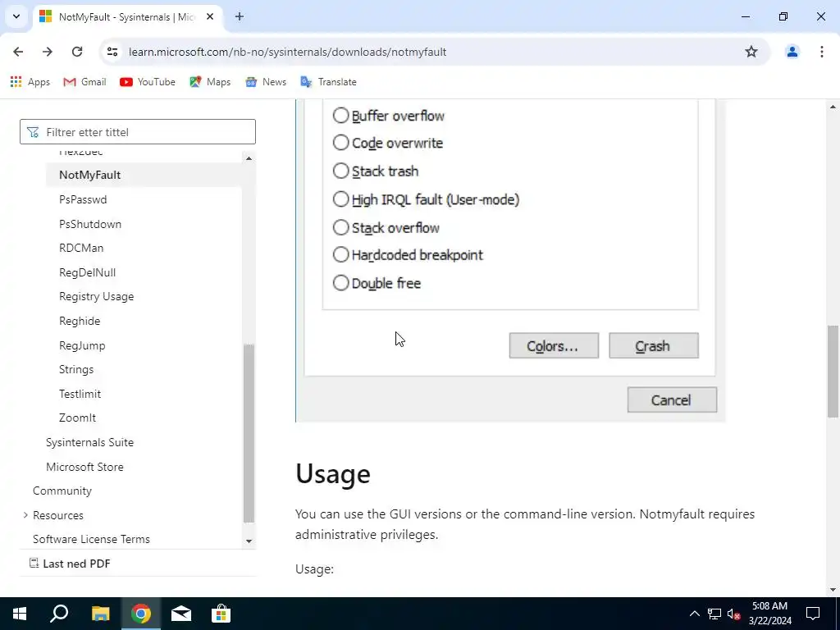Select Hardcoded breakpoint radio button
The width and height of the screenshot is (840, 630).
[340, 254]
